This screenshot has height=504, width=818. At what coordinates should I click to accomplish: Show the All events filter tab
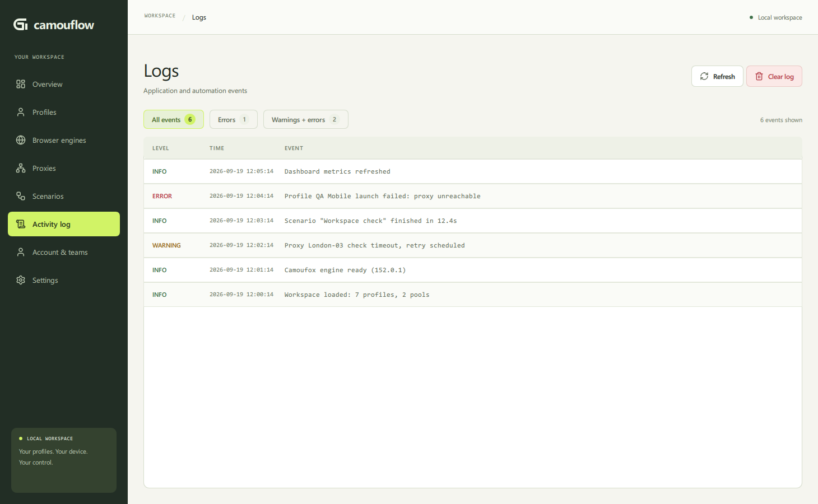pos(174,119)
